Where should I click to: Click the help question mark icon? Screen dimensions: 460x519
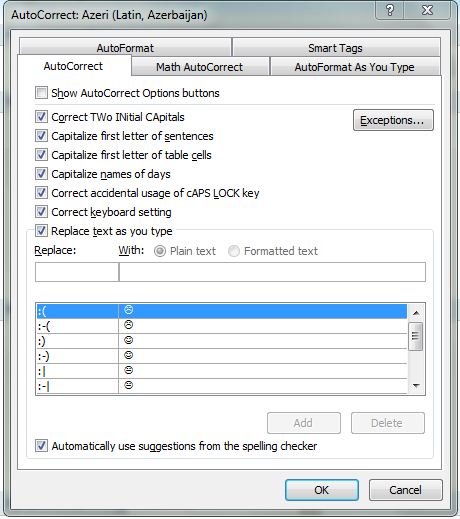(x=389, y=10)
